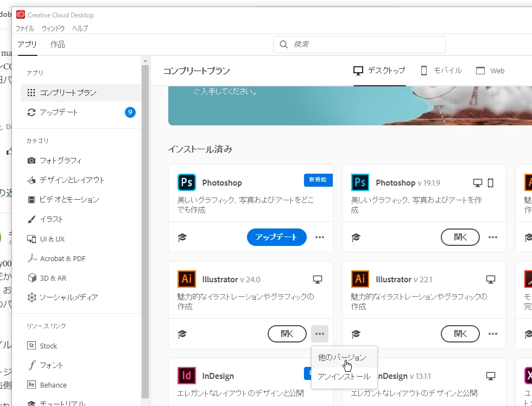Open more options for Photoshop v 19.1.9

493,237
